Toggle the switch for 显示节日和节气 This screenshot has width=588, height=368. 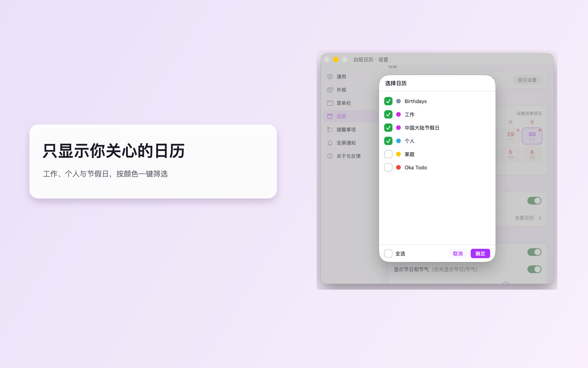tap(534, 269)
